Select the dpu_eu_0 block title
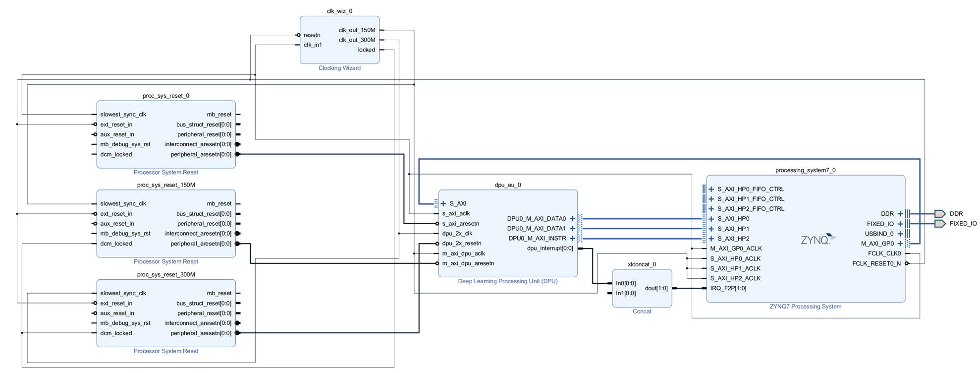The image size is (980, 373). [x=508, y=185]
